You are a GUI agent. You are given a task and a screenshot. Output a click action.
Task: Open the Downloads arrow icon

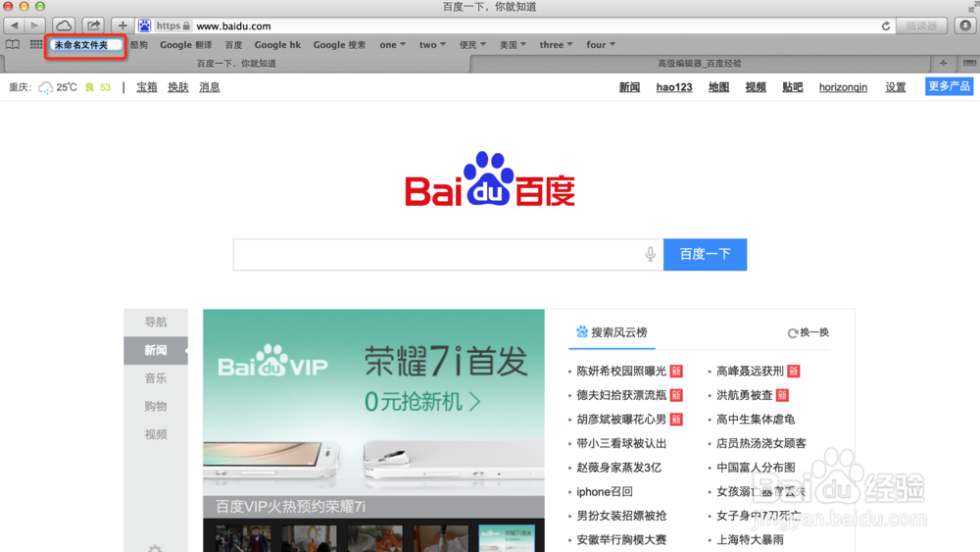(965, 25)
